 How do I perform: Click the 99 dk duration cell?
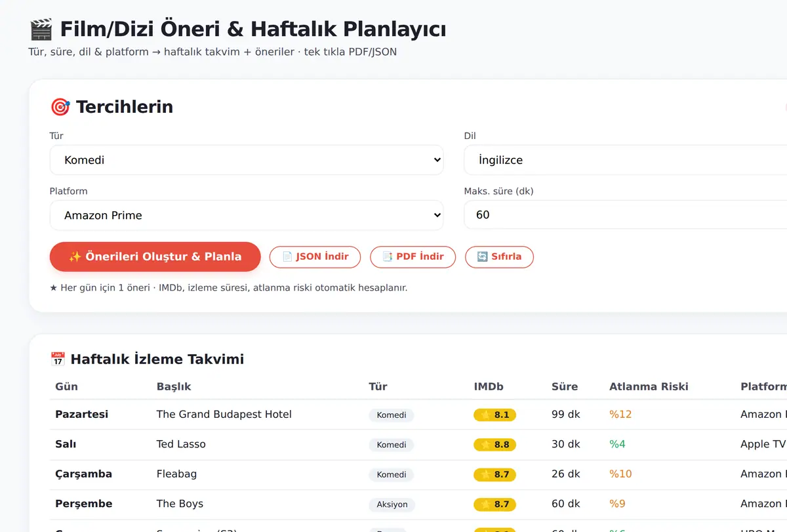tap(566, 415)
